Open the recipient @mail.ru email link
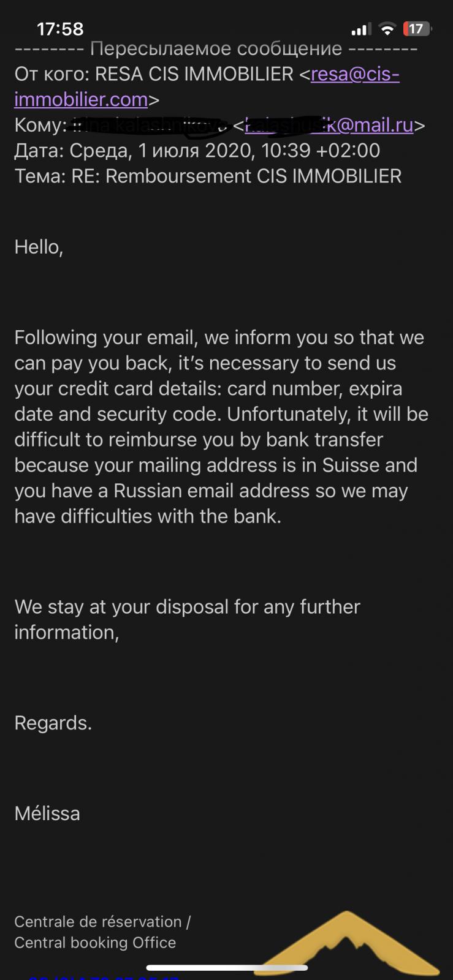The height and width of the screenshot is (980, 453). click(329, 125)
